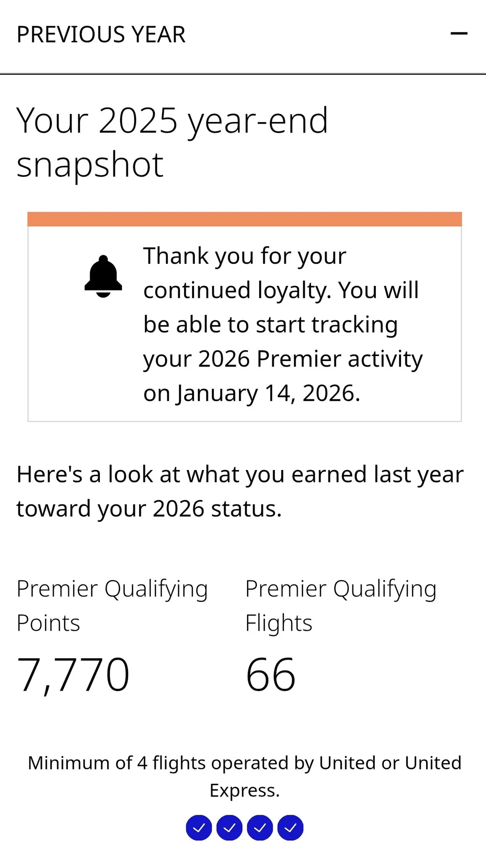Click the orange bar atop the notification card
Screen dimensions: 486x868
pyautogui.click(x=244, y=219)
